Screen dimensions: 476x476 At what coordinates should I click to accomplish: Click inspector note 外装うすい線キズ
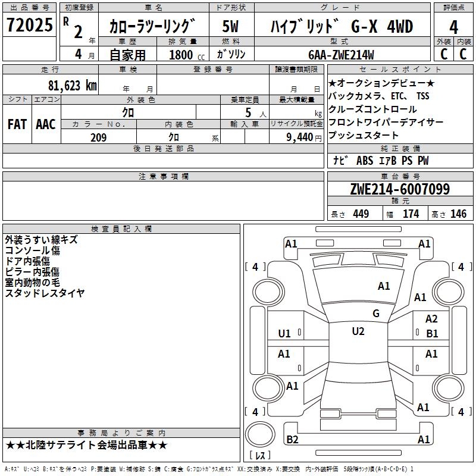pos(41,240)
